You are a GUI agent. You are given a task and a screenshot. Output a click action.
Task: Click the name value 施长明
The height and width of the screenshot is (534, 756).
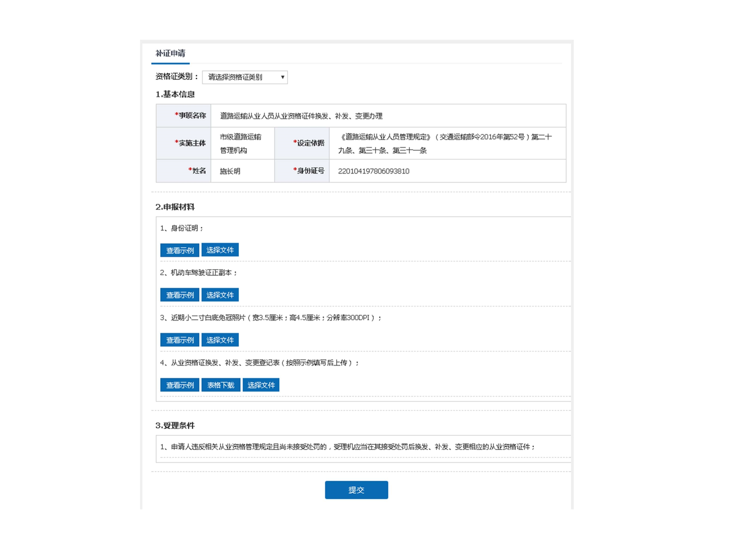pos(230,171)
